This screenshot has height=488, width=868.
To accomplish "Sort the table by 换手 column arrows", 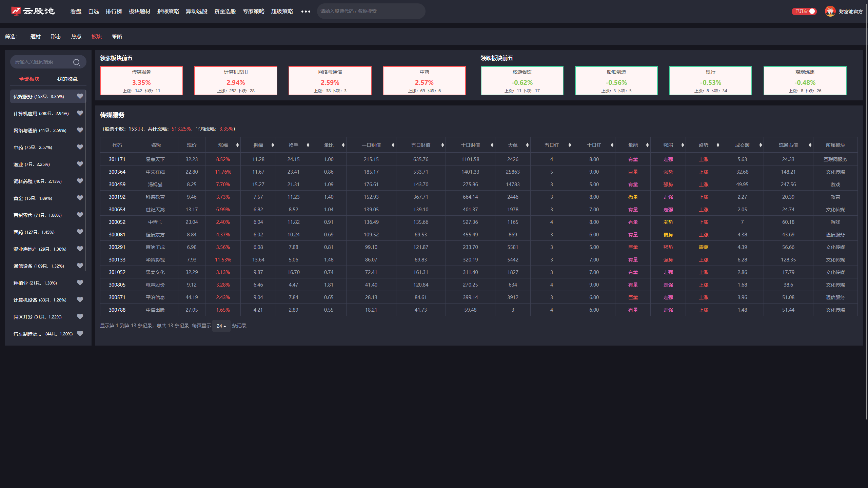I will coord(308,145).
